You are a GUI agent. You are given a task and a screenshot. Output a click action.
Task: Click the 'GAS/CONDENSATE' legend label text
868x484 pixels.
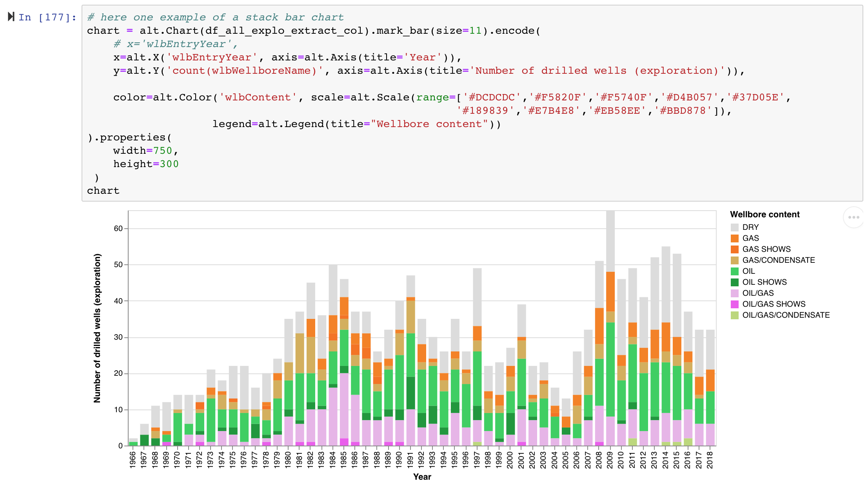779,260
